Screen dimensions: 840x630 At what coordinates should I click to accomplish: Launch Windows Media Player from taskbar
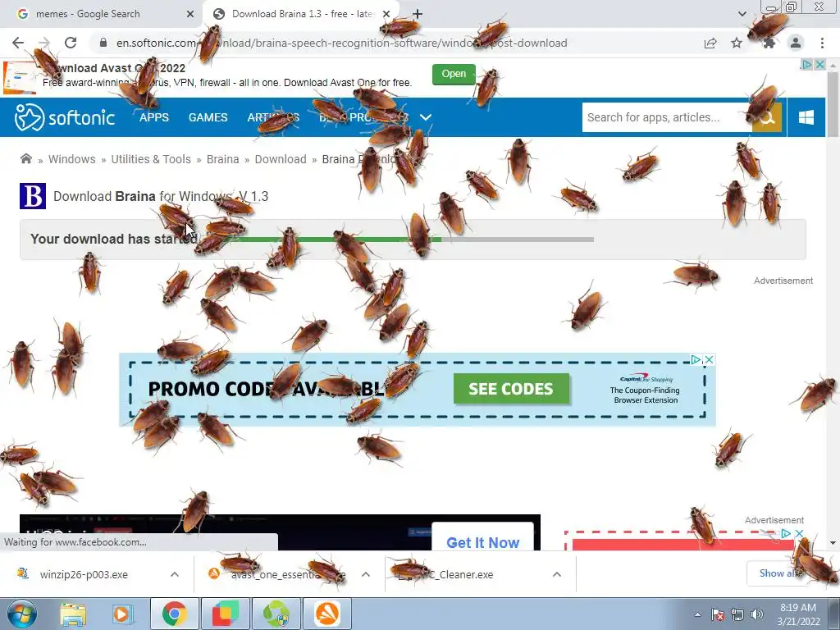tap(121, 614)
